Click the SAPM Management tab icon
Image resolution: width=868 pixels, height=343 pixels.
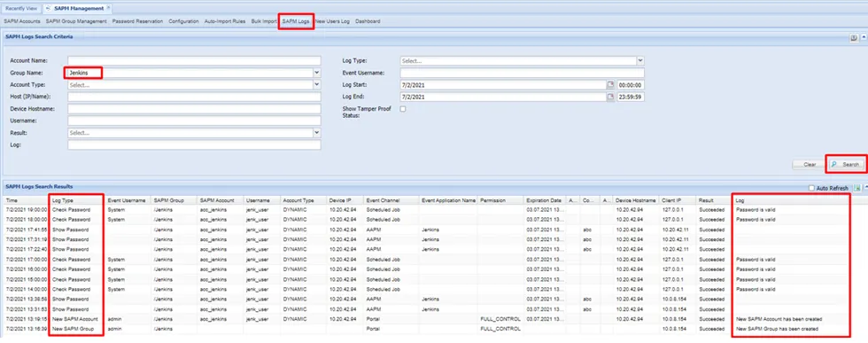coord(48,8)
